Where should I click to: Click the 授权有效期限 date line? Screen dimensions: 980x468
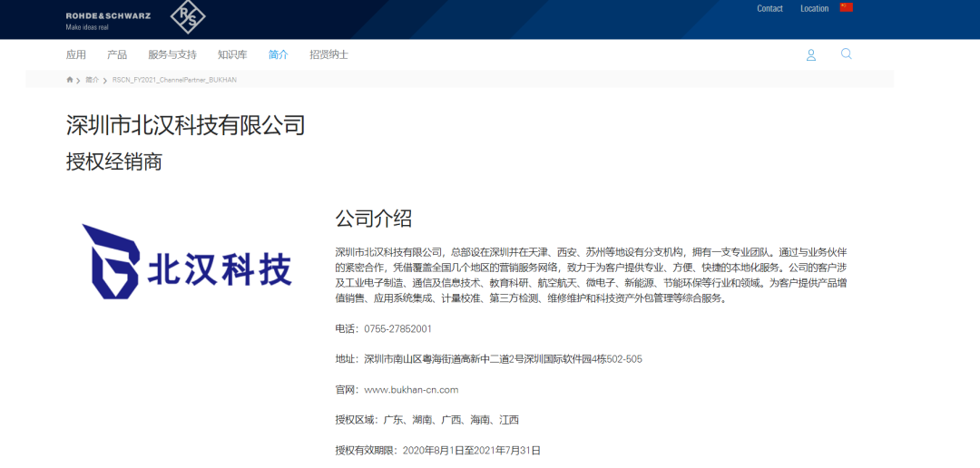[x=438, y=450]
